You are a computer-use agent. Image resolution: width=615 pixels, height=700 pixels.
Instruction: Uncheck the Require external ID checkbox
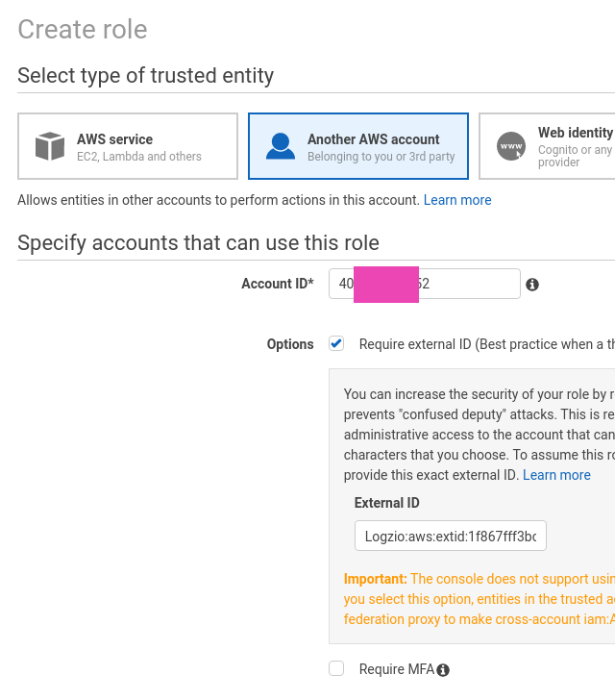pyautogui.click(x=336, y=344)
